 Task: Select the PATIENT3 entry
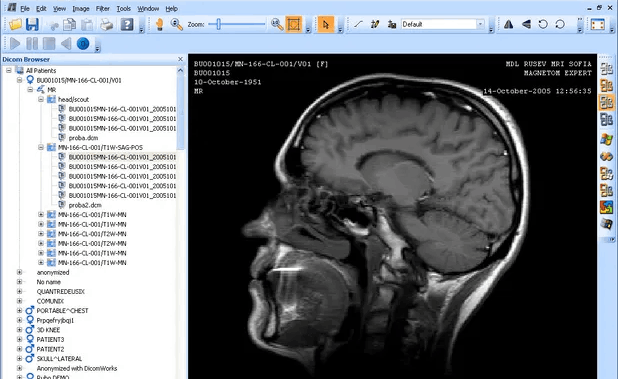pyautogui.click(x=50, y=340)
